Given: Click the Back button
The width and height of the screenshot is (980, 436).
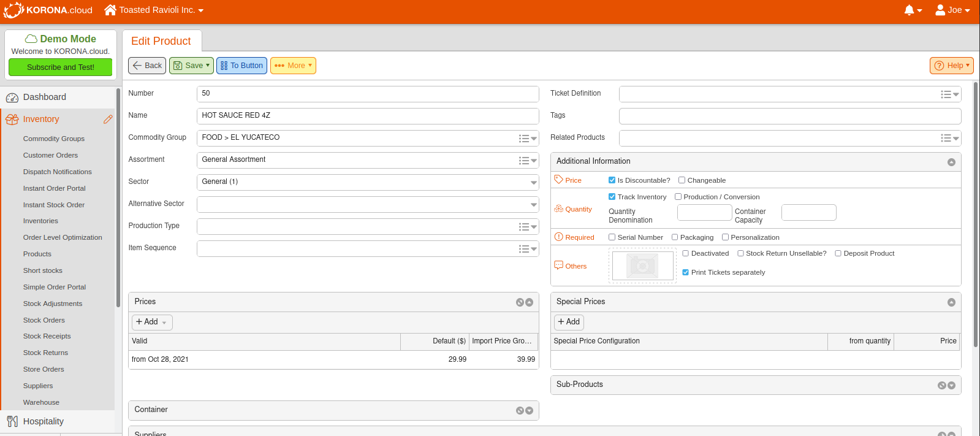Looking at the screenshot, I should point(147,66).
